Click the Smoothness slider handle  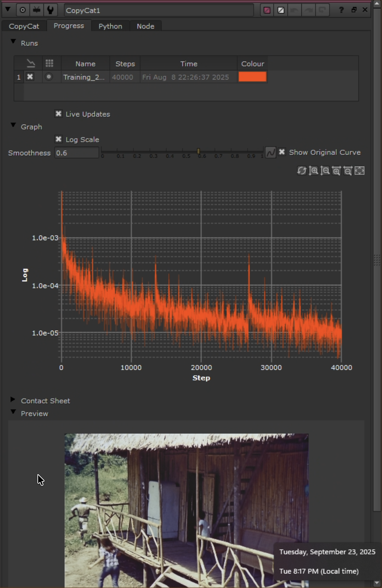[x=199, y=151]
